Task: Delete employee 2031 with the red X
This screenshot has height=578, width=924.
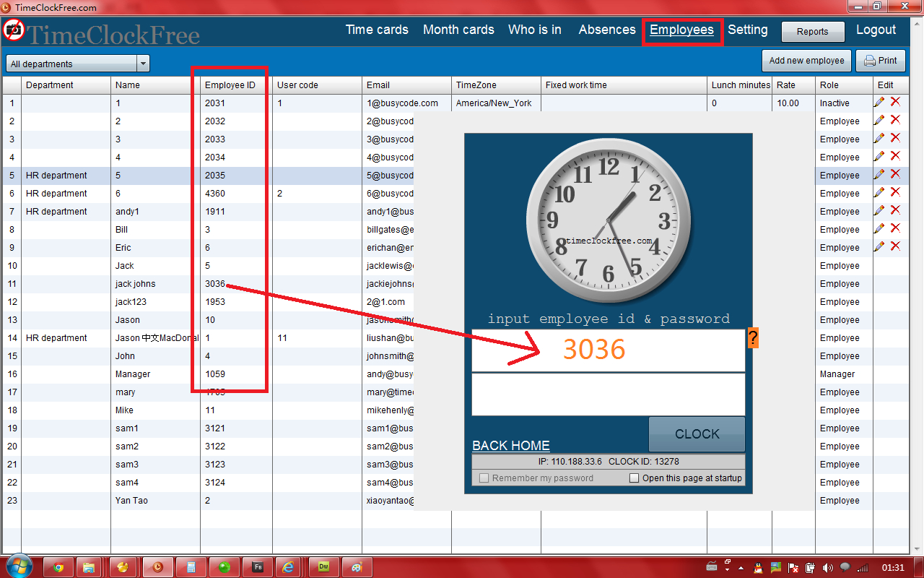Action: [x=896, y=103]
